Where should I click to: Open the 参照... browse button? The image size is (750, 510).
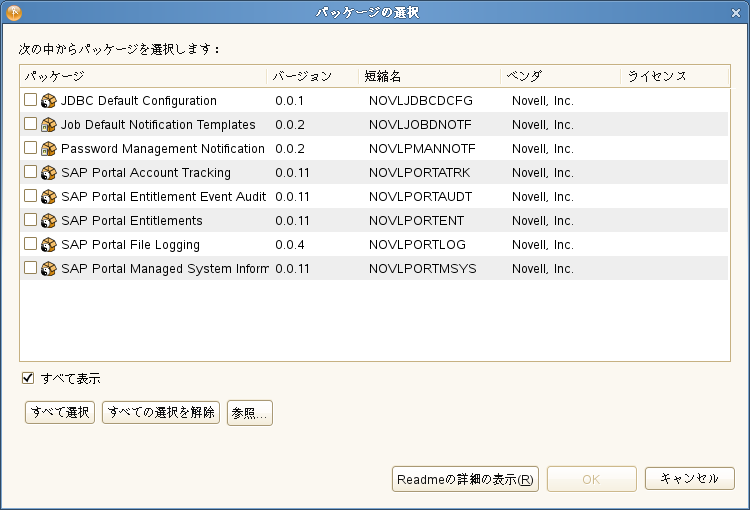(x=250, y=413)
